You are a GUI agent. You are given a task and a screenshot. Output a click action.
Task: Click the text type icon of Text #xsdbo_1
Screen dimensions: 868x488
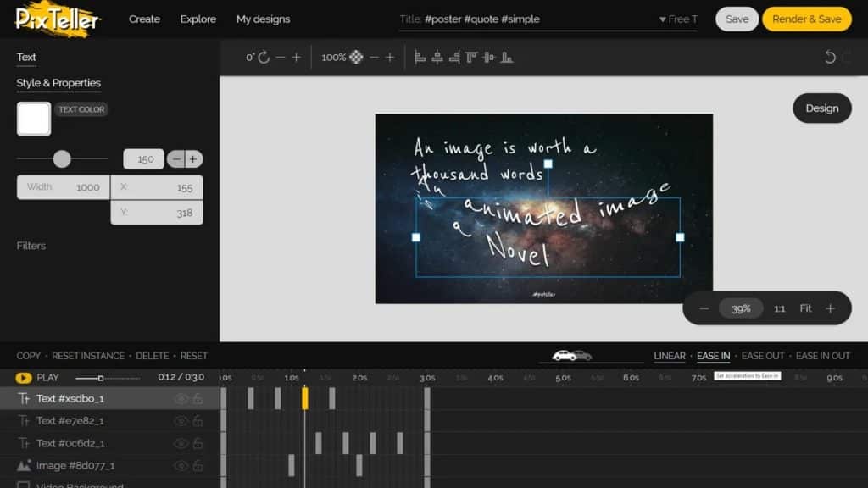tap(24, 398)
